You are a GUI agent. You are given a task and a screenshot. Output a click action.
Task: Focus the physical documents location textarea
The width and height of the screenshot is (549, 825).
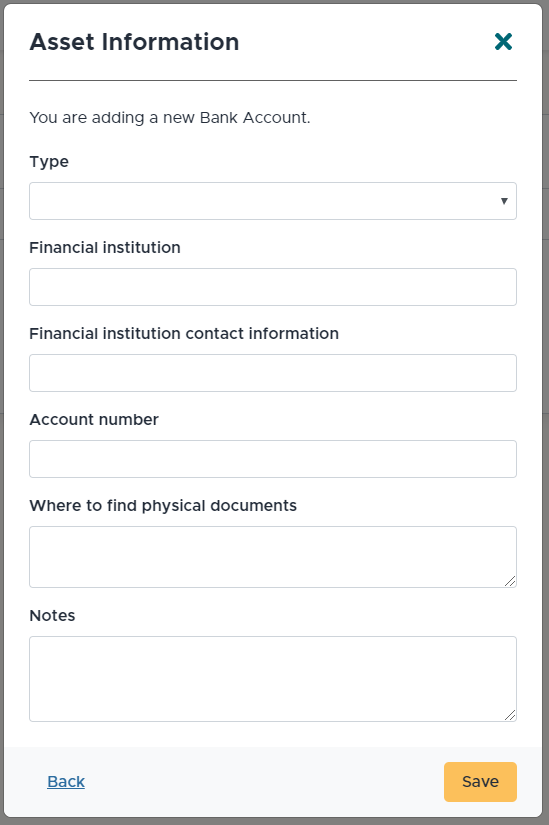coord(273,557)
